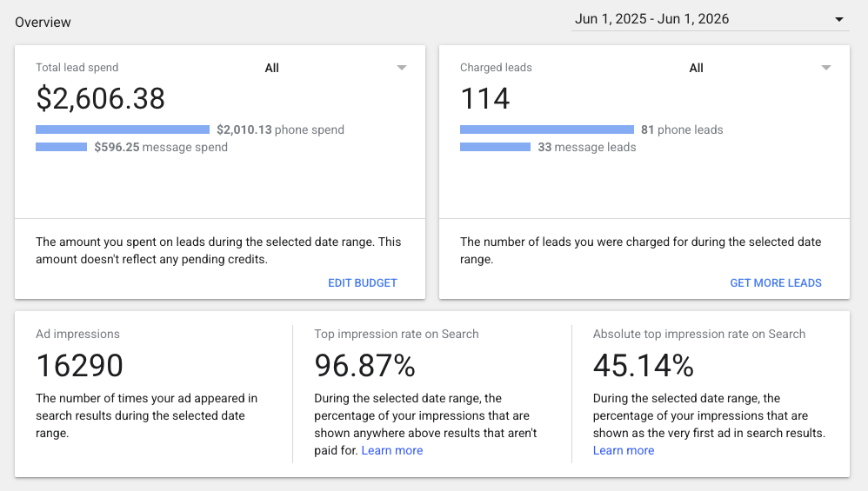Screen dimensions: 868x491
Task: Click the message spend progress bar
Action: (62, 147)
